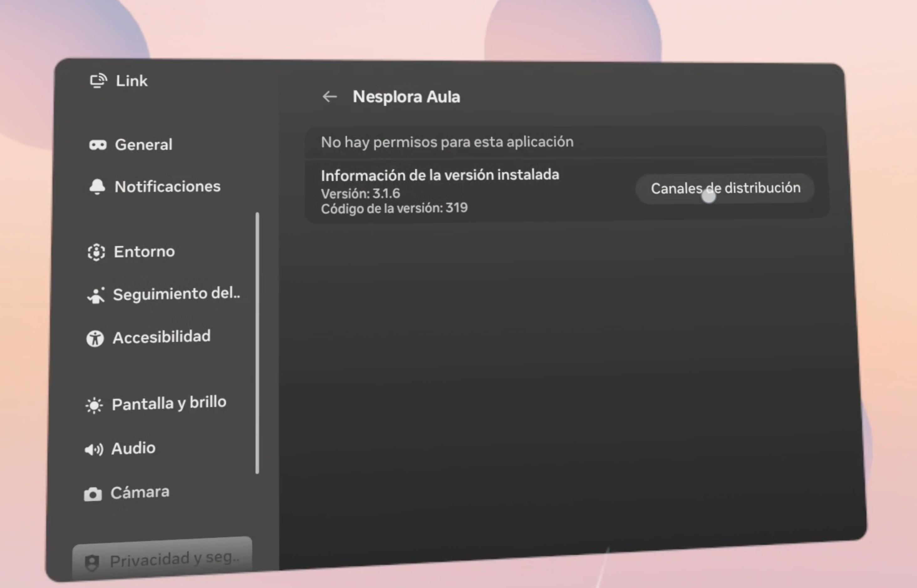Click the 'No hay permisos para esta aplicación' text
This screenshot has width=917, height=588.
[x=447, y=142]
